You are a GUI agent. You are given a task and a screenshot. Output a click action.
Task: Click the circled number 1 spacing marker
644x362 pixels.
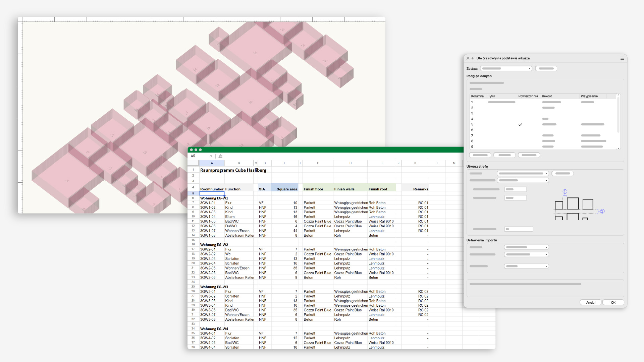(x=565, y=192)
